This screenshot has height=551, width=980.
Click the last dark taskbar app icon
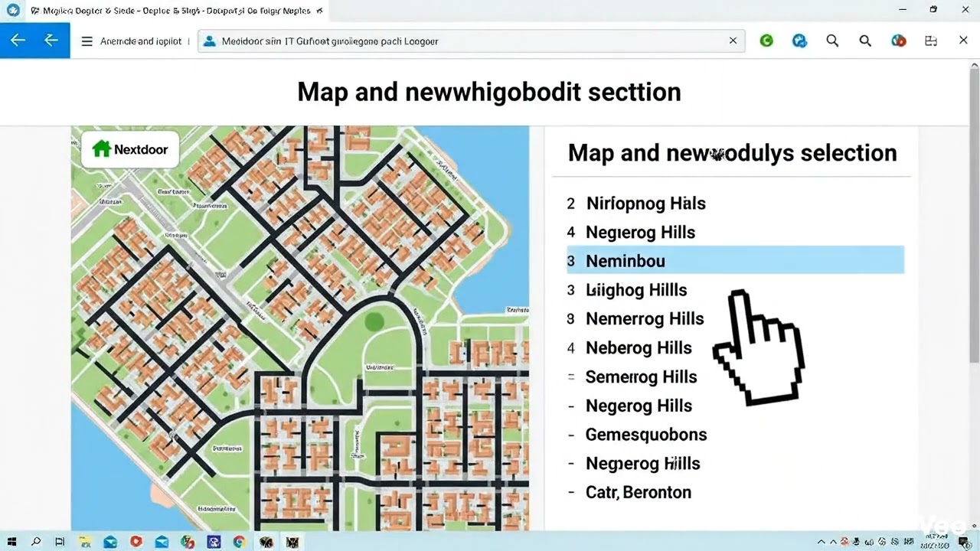click(292, 542)
